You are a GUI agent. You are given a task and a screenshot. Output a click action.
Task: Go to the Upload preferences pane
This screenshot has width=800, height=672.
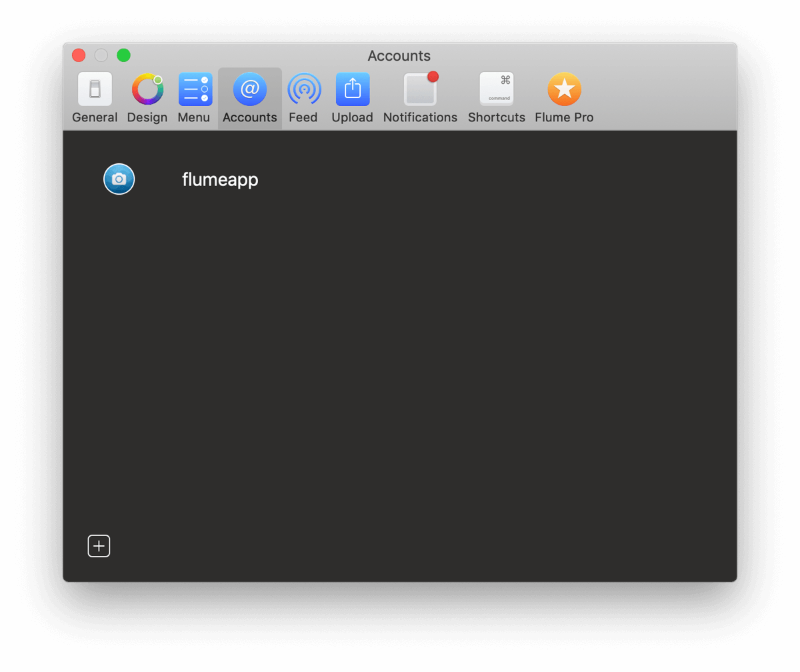pyautogui.click(x=352, y=98)
